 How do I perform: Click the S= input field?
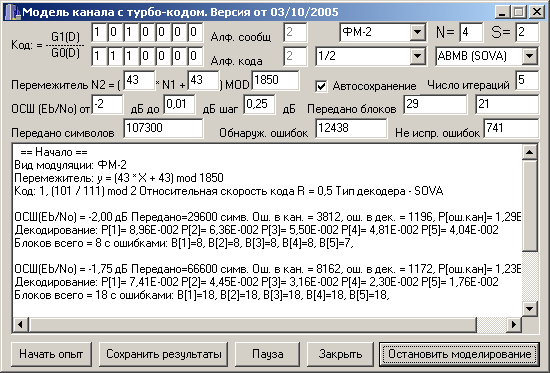527,33
